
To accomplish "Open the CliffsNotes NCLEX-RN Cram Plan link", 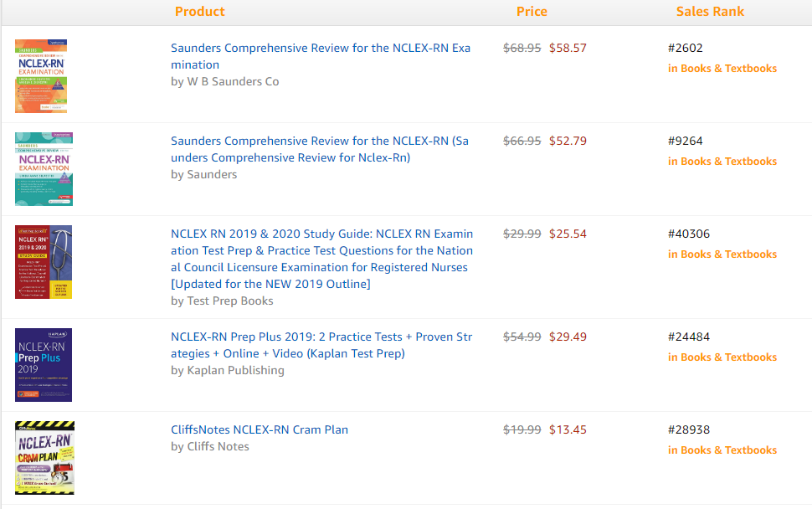I will [260, 429].
